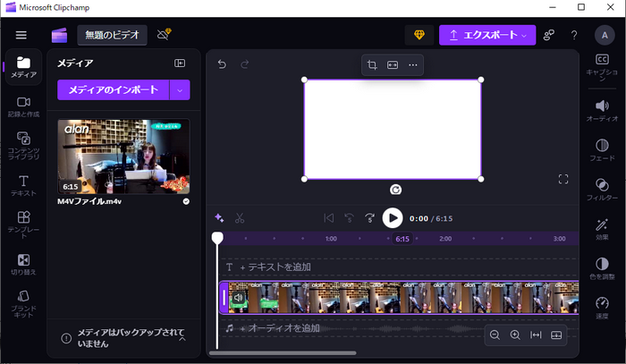Click the timeline playhead handle
The width and height of the screenshot is (626, 364).
click(217, 238)
